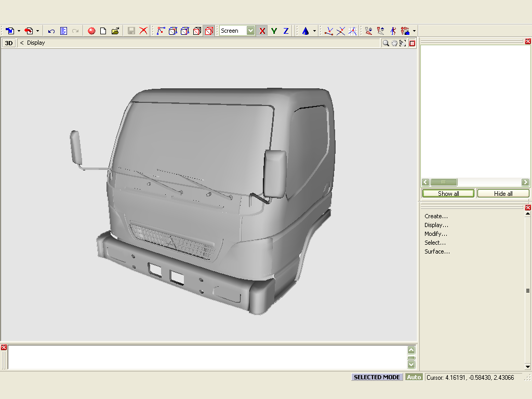Expand the cone primitive dropdown arrow

(314, 31)
